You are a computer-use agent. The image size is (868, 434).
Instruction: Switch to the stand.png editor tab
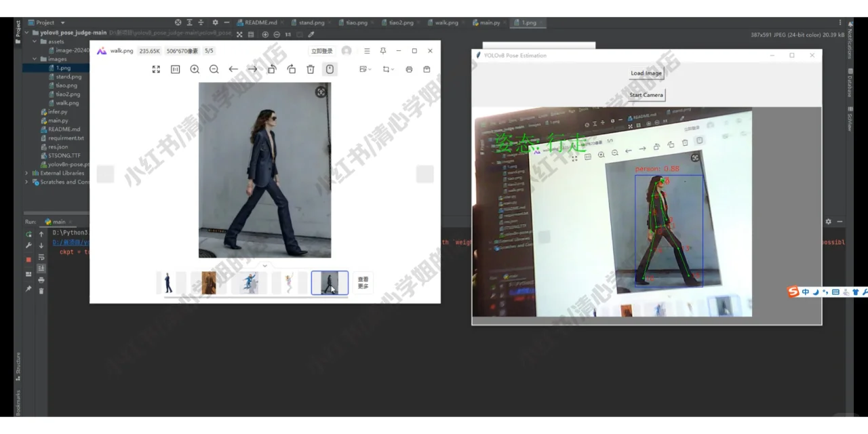[x=311, y=22]
